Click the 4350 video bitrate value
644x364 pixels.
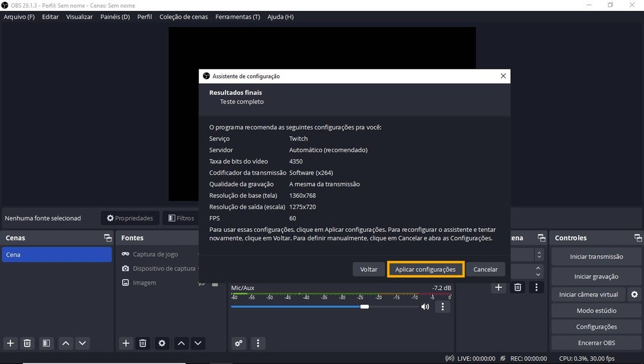[x=296, y=162]
